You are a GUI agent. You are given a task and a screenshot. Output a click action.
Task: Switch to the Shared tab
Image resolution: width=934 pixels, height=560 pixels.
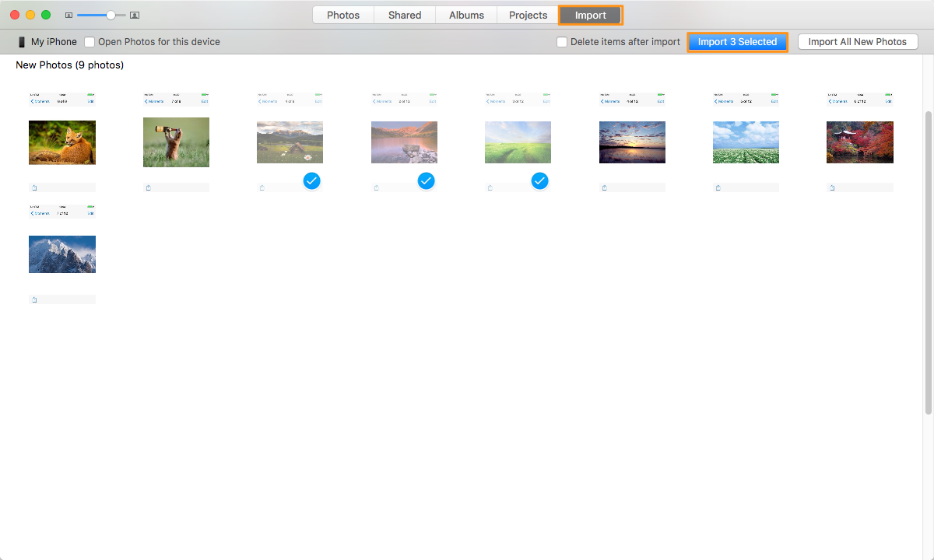404,14
